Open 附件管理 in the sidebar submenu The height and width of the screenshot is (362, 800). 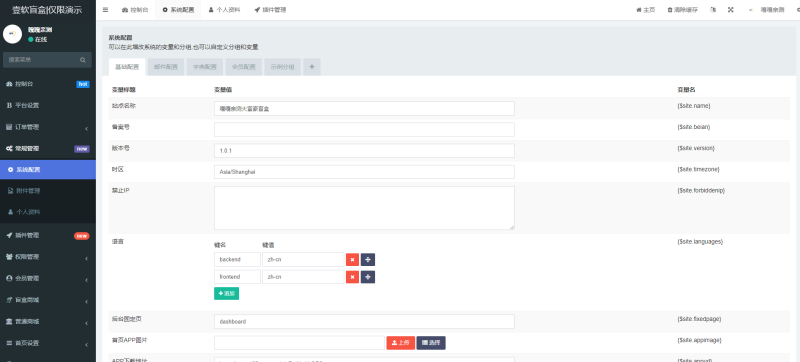click(48, 191)
